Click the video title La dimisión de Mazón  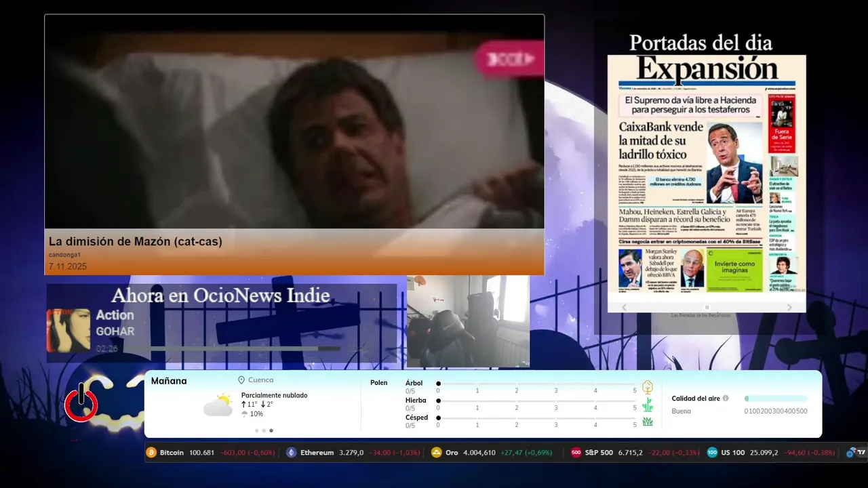click(x=136, y=241)
